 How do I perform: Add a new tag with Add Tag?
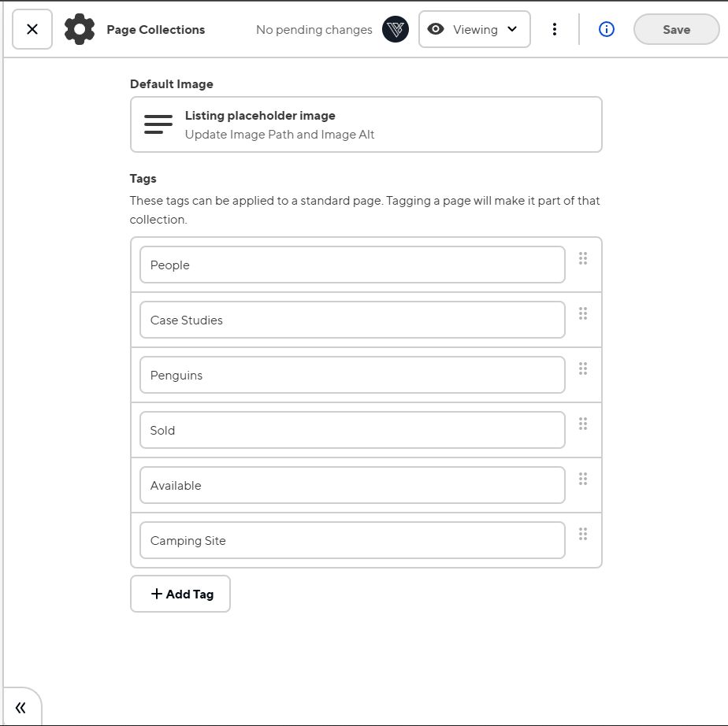pos(180,594)
